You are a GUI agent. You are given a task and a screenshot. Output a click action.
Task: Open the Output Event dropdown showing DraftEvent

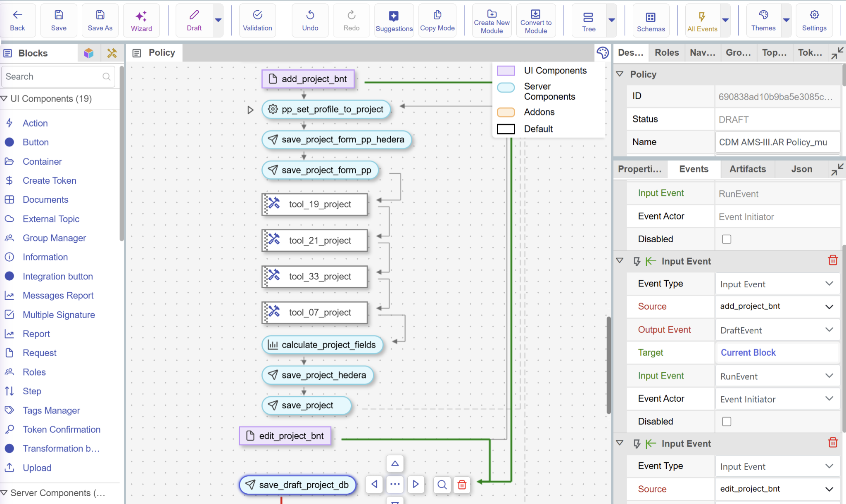click(777, 330)
